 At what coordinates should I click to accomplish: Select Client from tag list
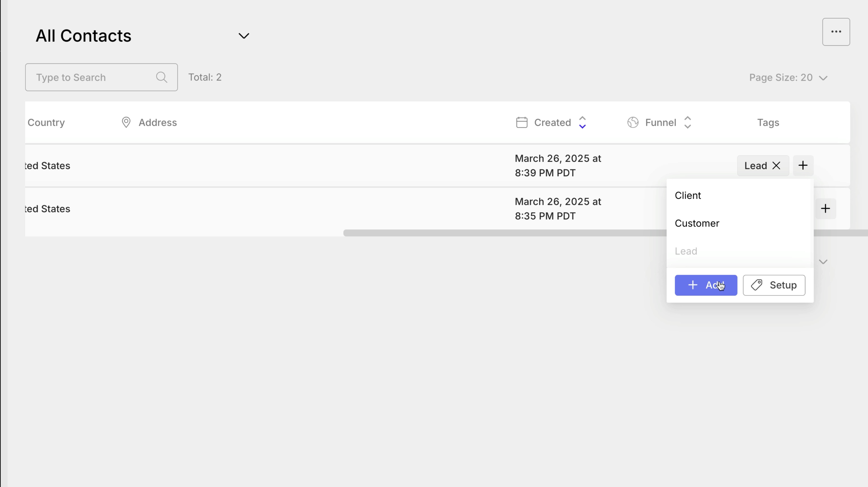coord(688,196)
